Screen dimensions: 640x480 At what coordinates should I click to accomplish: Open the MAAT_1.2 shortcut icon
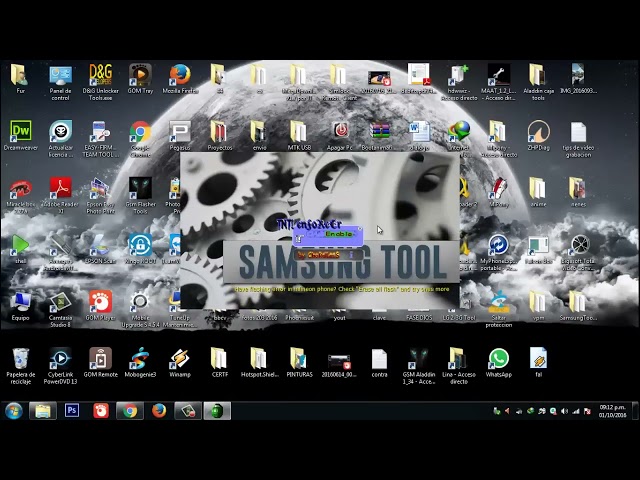coord(499,82)
